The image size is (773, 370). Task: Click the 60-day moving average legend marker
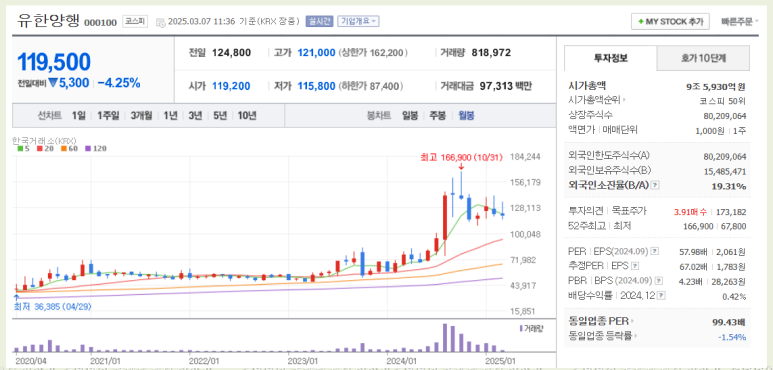tap(64, 148)
